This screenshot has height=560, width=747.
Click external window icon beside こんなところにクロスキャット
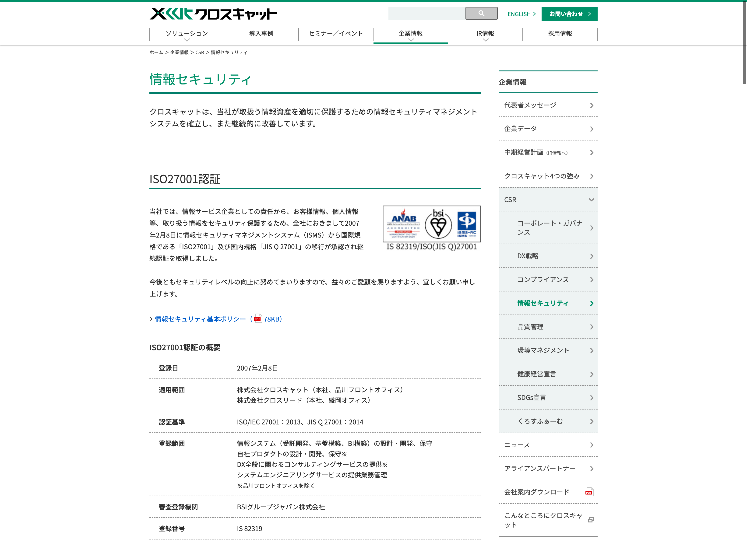click(590, 520)
